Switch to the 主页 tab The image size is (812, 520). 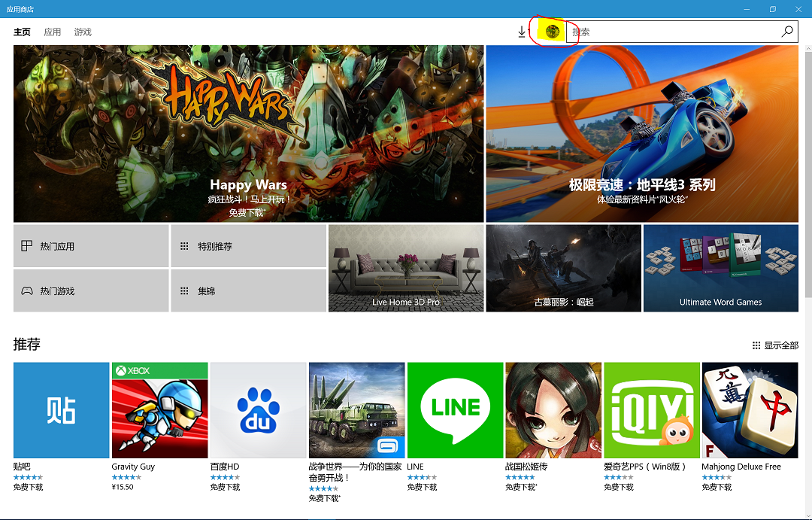click(x=22, y=32)
